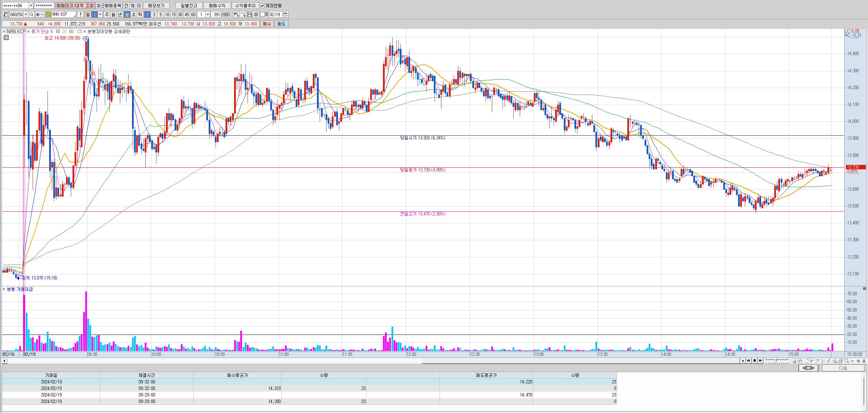The width and height of the screenshot is (868, 413).
Task: Open the calendar date picker icon
Action: [x=285, y=14]
